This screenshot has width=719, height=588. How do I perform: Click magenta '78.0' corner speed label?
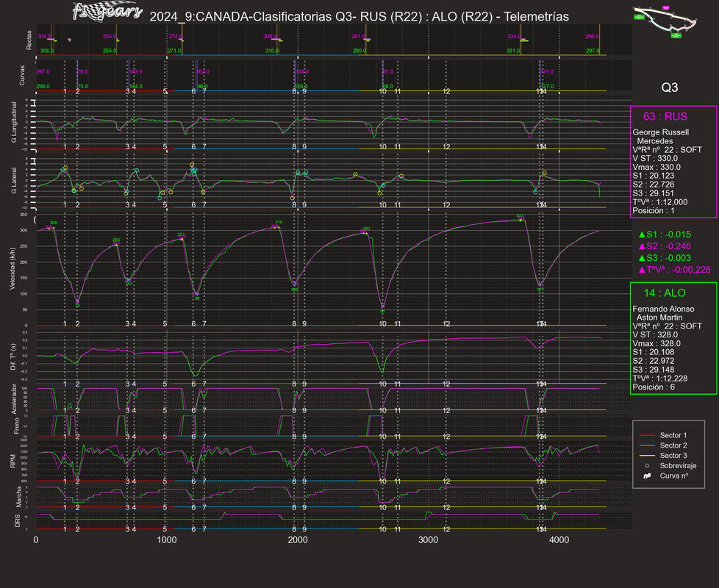pyautogui.click(x=82, y=71)
